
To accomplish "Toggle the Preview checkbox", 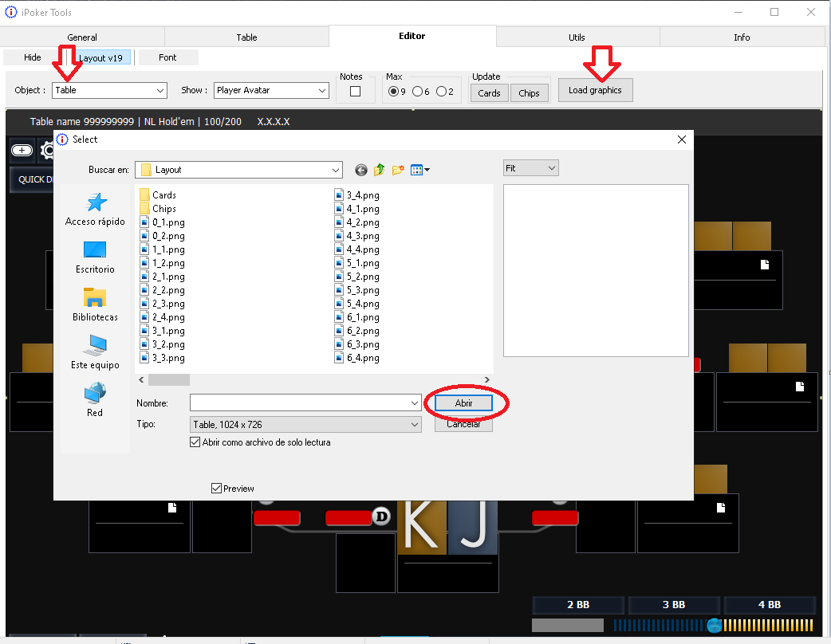I will 216,489.
